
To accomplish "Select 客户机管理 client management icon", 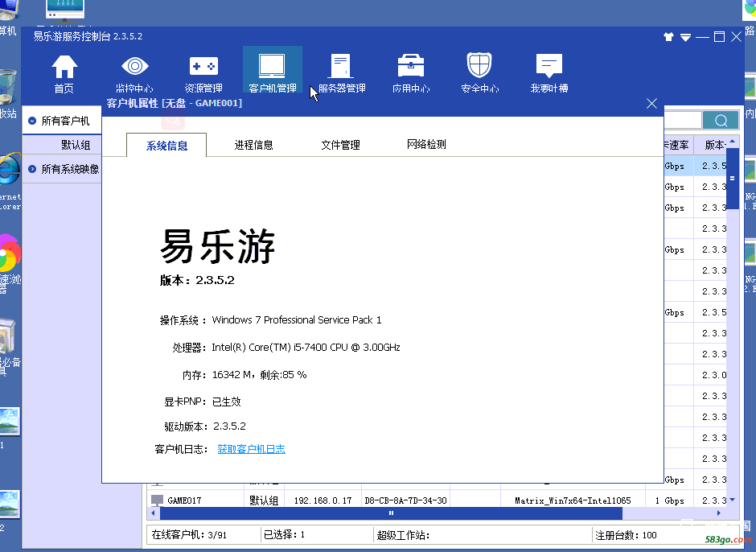I will tap(273, 72).
